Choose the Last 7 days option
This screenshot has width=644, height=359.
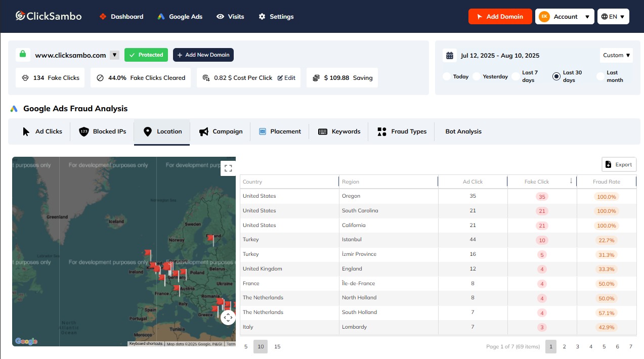point(516,76)
